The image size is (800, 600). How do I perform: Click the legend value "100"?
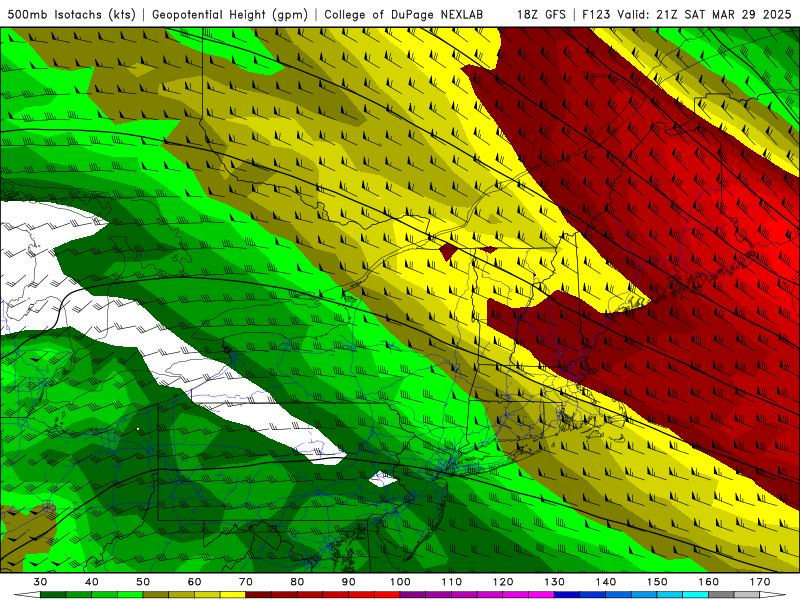pyautogui.click(x=401, y=582)
